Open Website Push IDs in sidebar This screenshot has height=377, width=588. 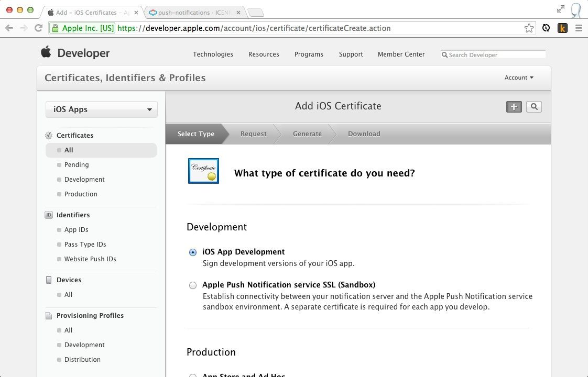[90, 259]
